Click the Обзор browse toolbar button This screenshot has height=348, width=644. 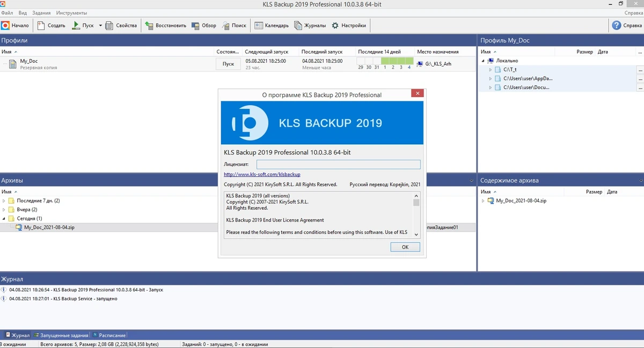[x=204, y=25]
